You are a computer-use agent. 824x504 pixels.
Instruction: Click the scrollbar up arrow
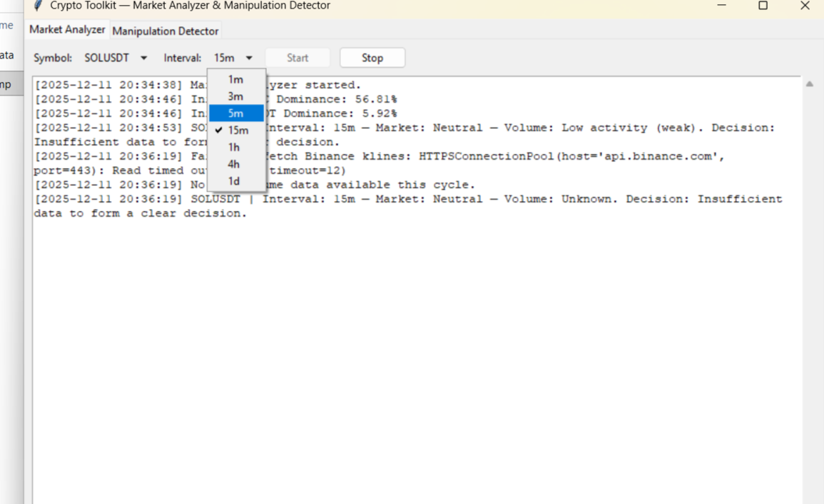tap(810, 83)
